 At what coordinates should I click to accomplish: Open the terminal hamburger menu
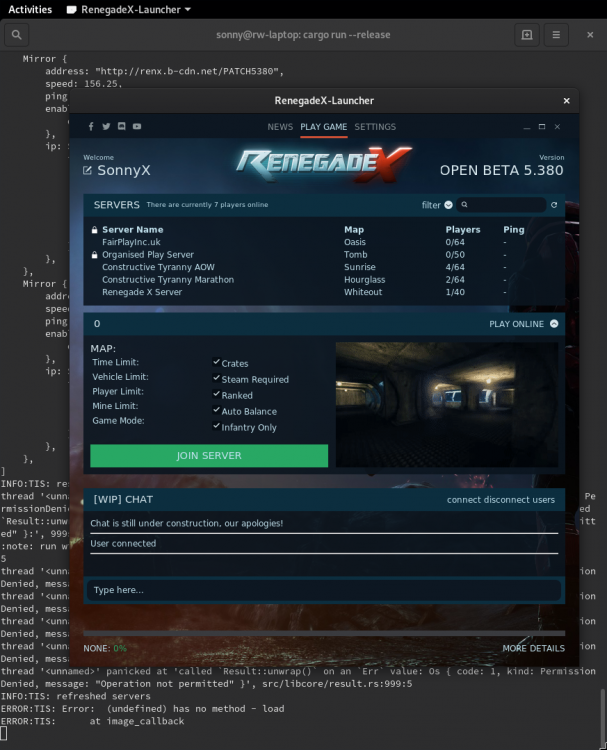pyautogui.click(x=556, y=35)
